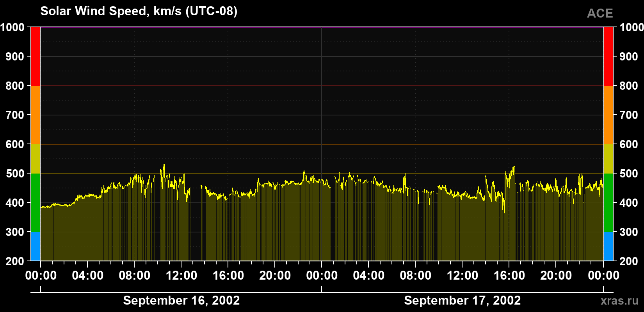Click the 20:00 time label for September 16

point(275,275)
